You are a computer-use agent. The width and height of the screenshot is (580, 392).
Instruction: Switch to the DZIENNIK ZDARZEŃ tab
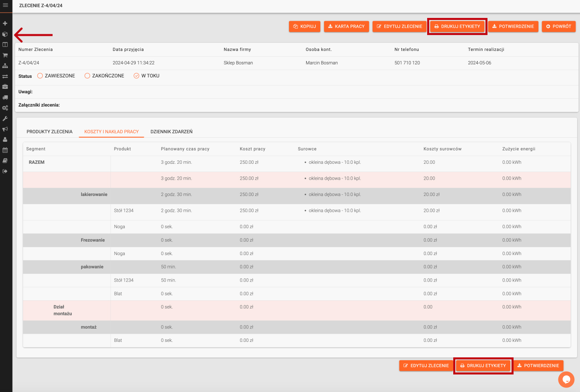(x=171, y=132)
